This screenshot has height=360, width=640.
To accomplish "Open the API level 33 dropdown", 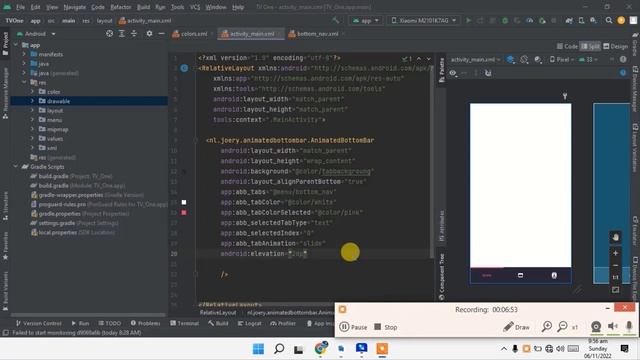I will (588, 60).
